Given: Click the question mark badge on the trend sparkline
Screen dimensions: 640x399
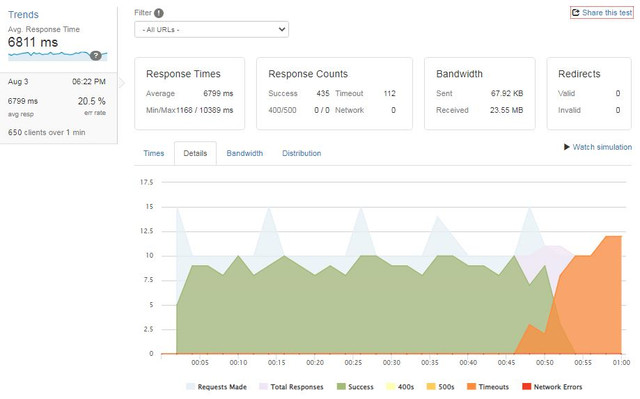Looking at the screenshot, I should click(96, 55).
